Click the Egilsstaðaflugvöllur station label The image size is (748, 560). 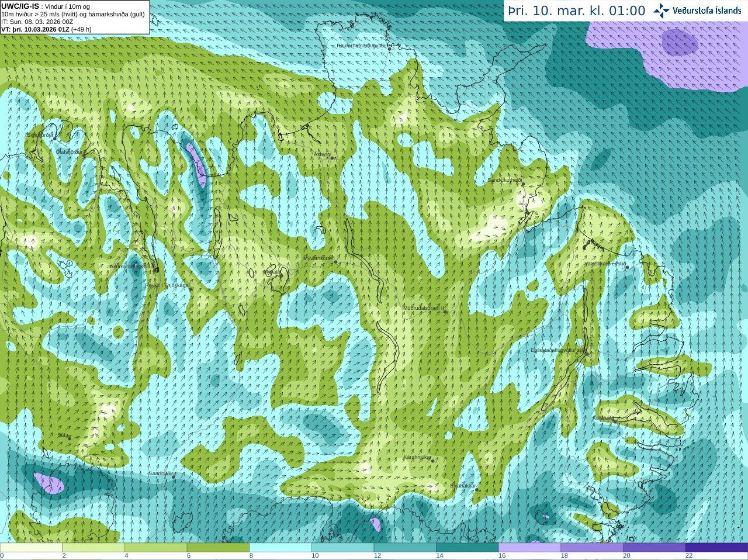tap(557, 350)
